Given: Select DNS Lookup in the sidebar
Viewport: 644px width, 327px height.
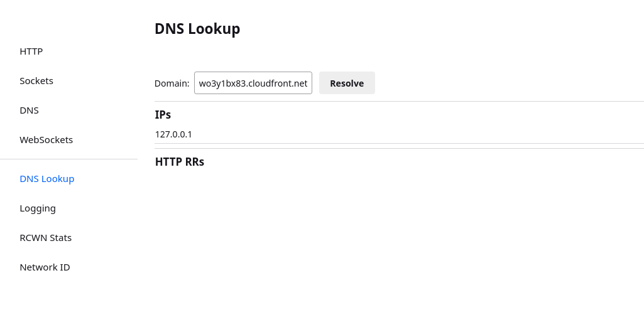Looking at the screenshot, I should pos(47,179).
